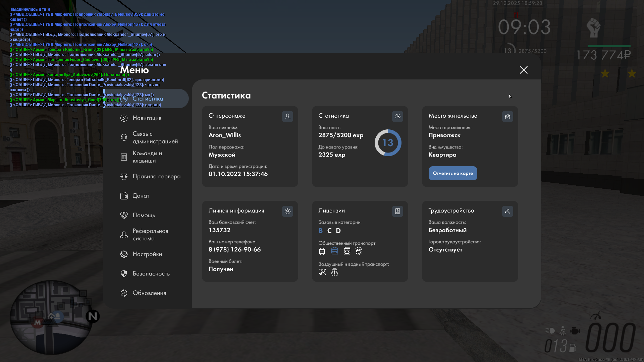Click the blue B license category
Viewport: 644px width, 362px height.
coord(321,231)
